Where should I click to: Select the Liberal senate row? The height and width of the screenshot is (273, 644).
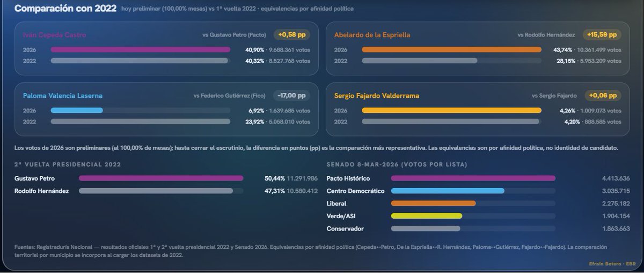coord(478,204)
